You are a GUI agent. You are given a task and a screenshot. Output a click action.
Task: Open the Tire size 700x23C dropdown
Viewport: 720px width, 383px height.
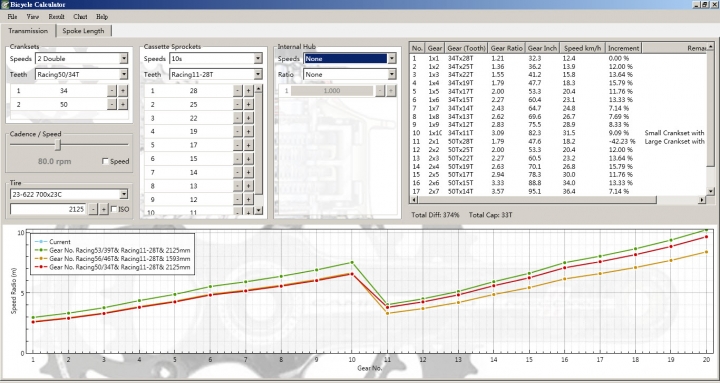pos(123,194)
